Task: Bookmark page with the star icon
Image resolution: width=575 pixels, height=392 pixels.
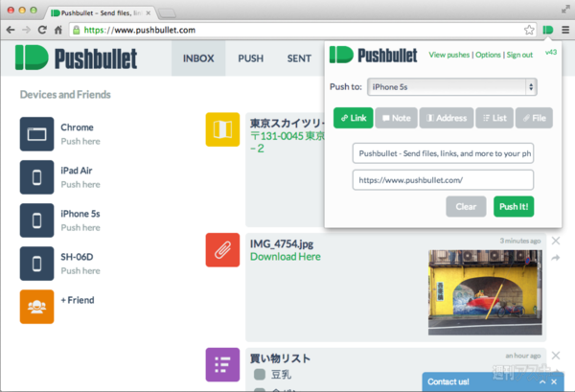Action: 529,30
